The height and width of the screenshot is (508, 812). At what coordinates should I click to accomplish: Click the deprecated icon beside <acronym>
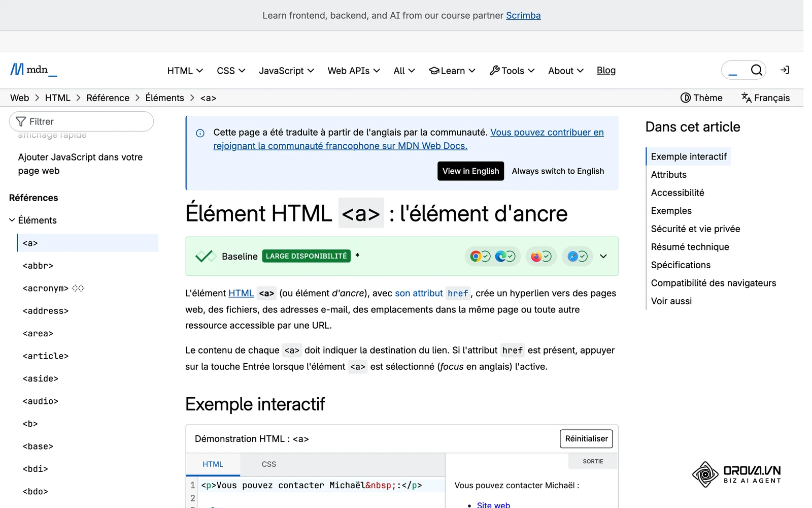tap(78, 288)
